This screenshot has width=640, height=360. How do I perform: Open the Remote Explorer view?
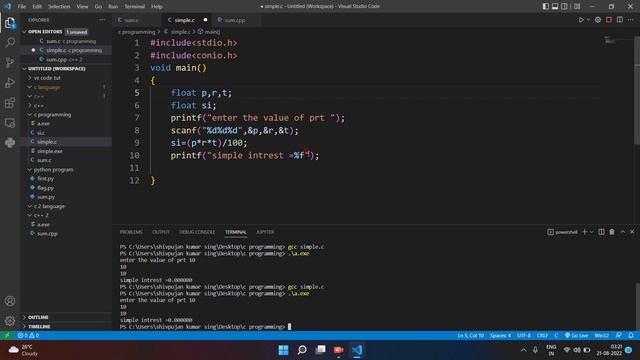coord(10,123)
